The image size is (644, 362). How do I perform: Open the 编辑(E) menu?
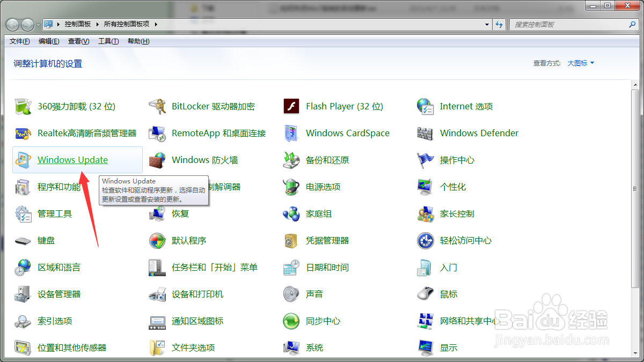coord(49,41)
